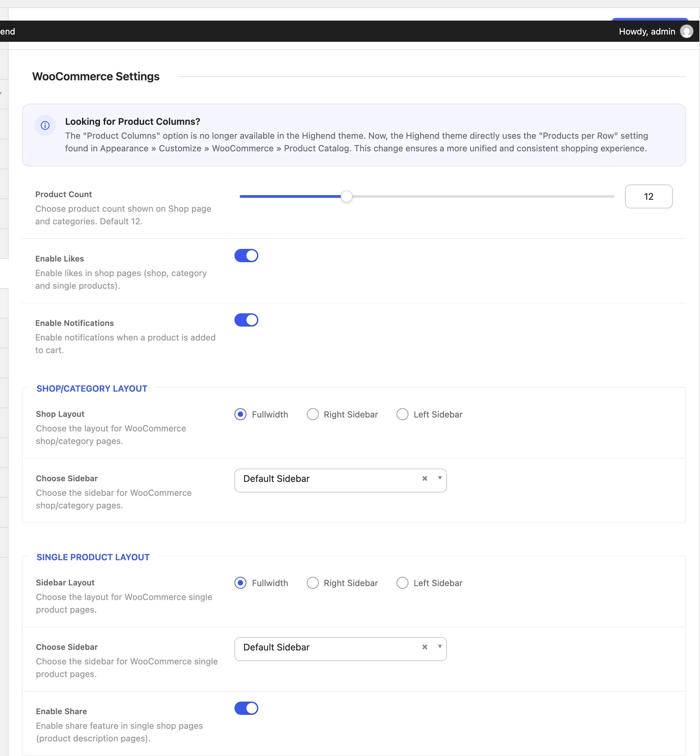This screenshot has width=700, height=756.
Task: Click the Enable Notifications label
Action: (x=75, y=323)
